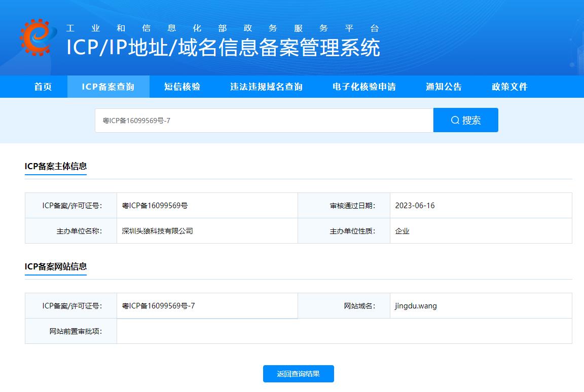Select the ICP备案查询 tab
The height and width of the screenshot is (392, 584).
click(x=108, y=87)
